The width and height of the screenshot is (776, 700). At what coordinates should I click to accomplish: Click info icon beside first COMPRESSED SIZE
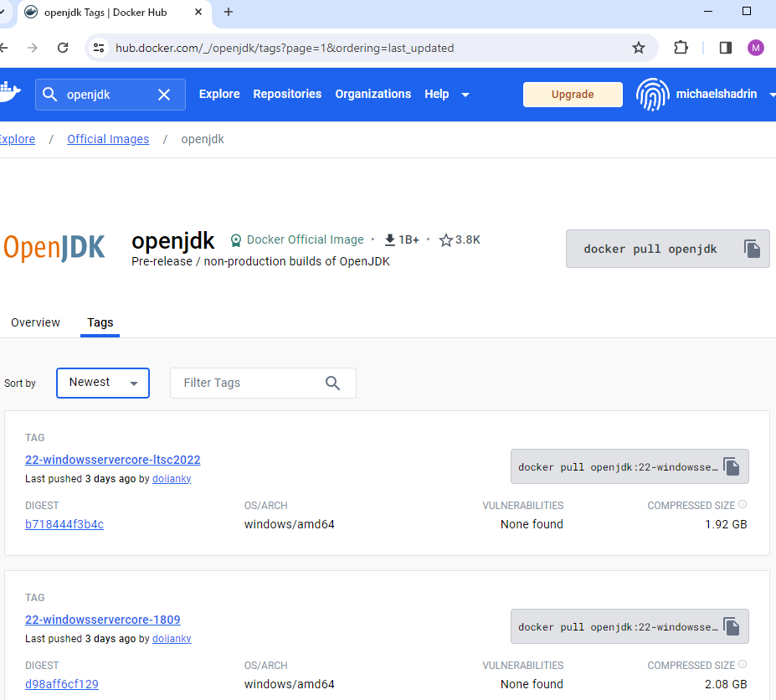[743, 504]
